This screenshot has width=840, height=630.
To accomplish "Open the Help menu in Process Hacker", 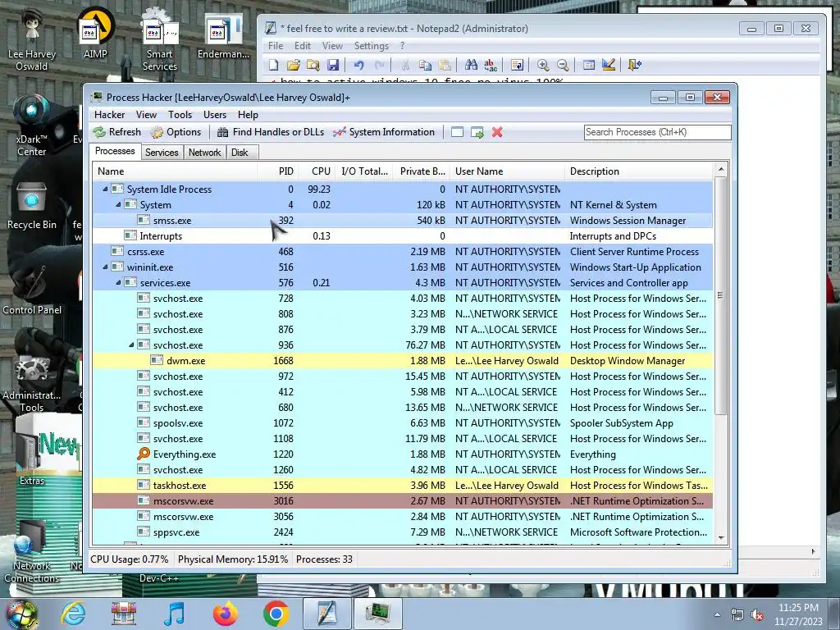I will (x=248, y=115).
